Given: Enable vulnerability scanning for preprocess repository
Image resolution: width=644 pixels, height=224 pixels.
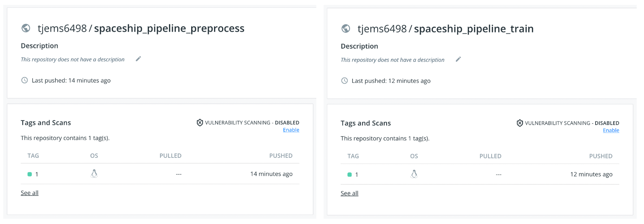Looking at the screenshot, I should [x=291, y=130].
